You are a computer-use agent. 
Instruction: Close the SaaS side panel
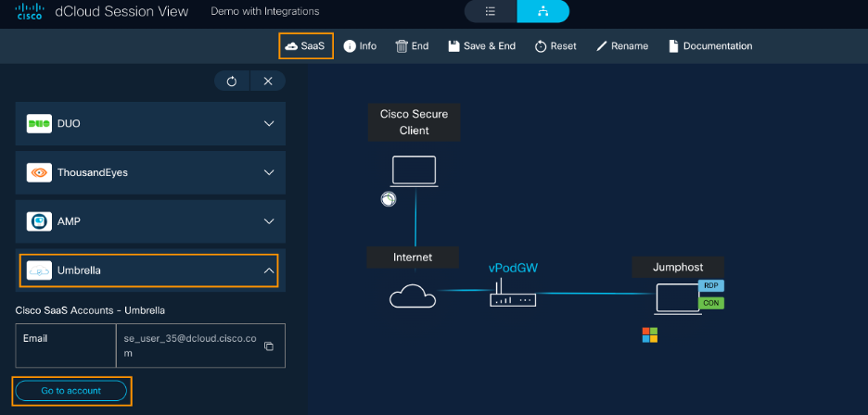click(x=268, y=82)
